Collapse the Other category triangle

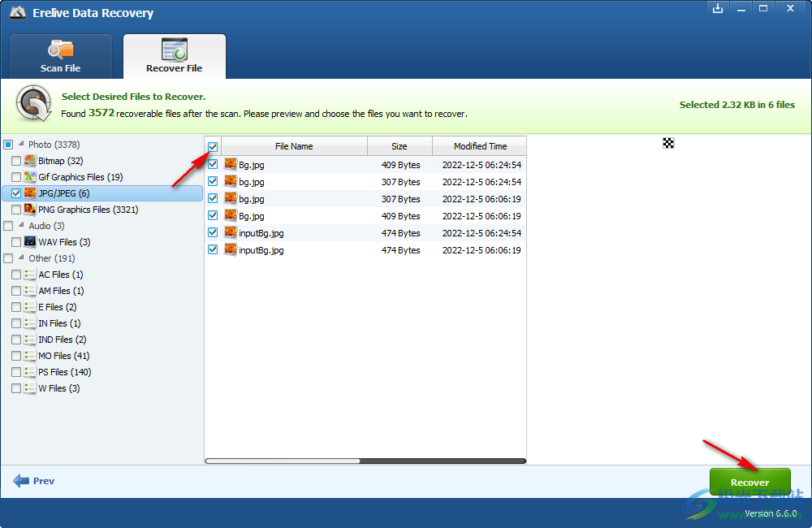point(21,257)
